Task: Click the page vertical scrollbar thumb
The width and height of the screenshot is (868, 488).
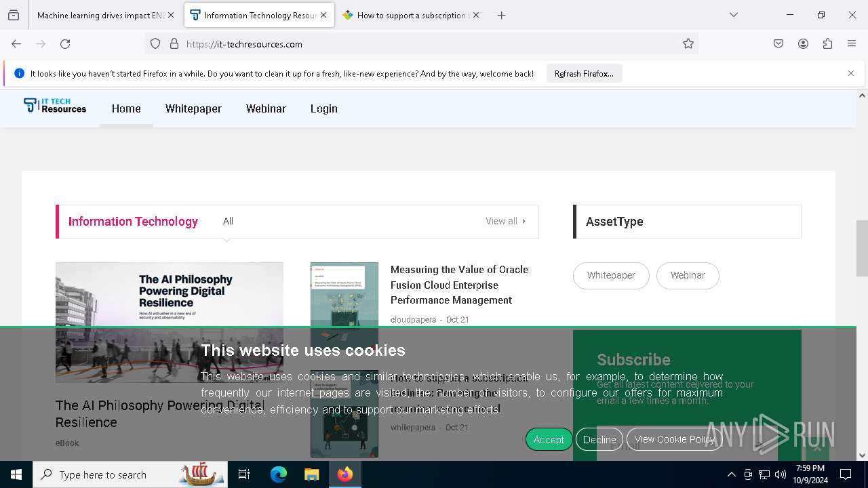Action: tap(862, 248)
